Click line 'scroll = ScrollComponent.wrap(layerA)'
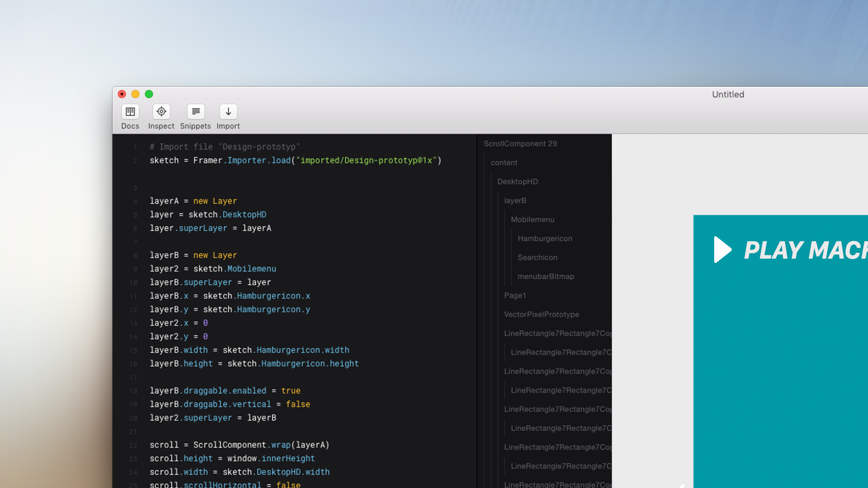 (239, 445)
